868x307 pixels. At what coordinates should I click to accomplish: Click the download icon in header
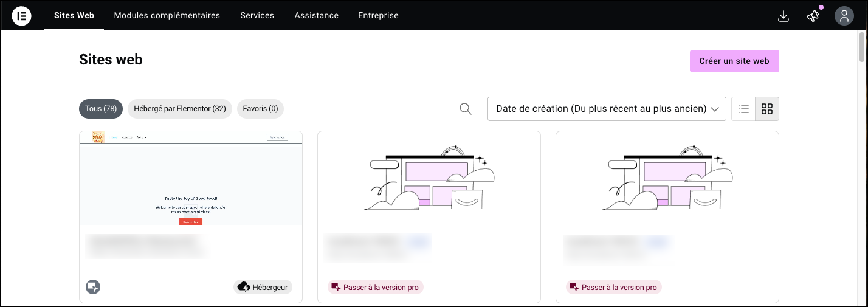tap(784, 16)
